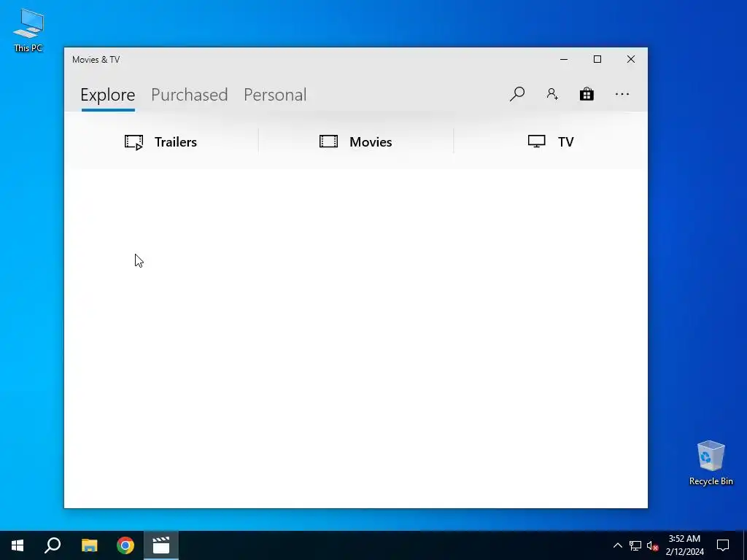
Task: Open the more options ellipsis menu
Action: [x=622, y=94]
